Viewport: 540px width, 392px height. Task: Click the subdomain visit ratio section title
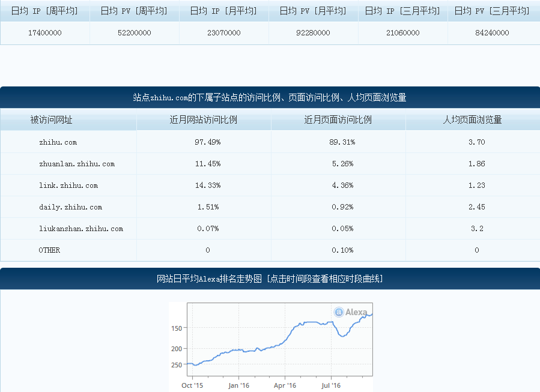click(270, 98)
